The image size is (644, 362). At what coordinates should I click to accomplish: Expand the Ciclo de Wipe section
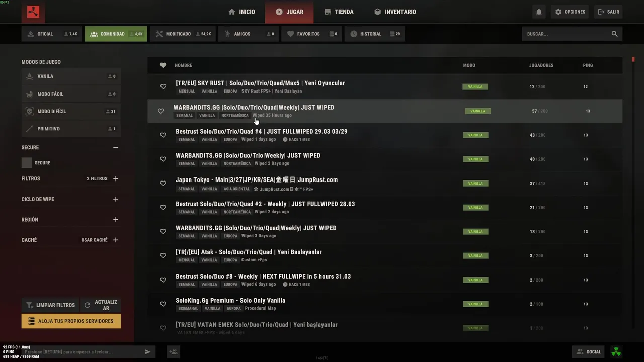[116, 199]
